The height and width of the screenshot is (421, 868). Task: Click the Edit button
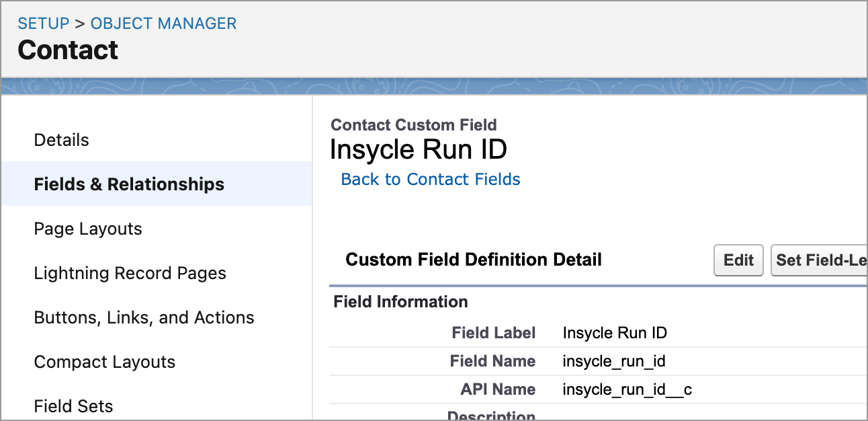tap(738, 260)
